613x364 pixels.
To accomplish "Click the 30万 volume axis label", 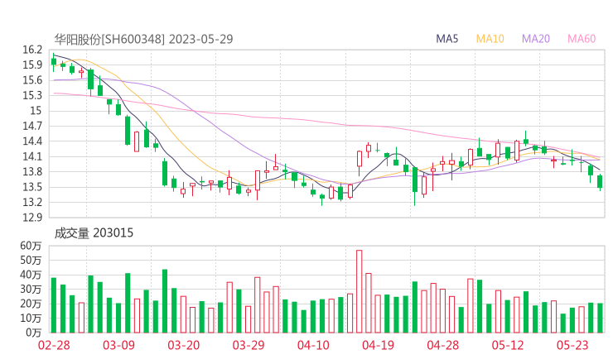I will 31,290.
